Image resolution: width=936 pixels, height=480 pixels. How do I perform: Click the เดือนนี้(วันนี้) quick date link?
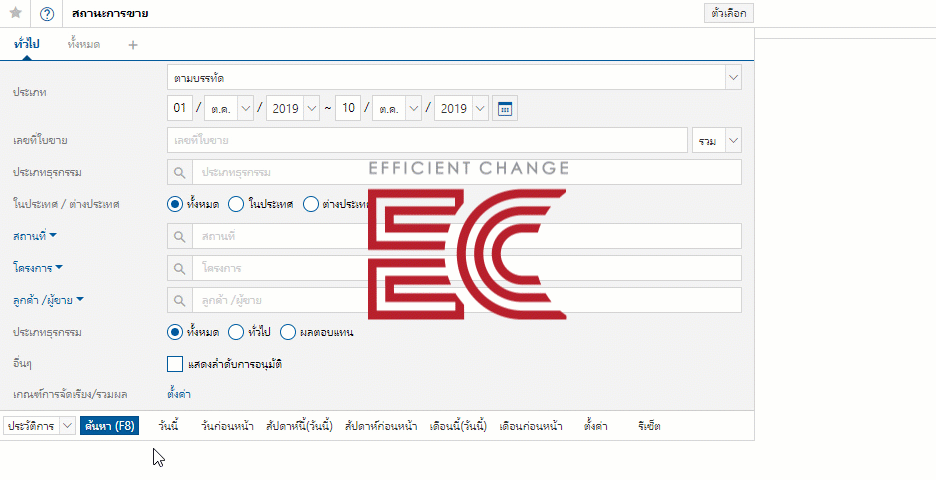458,426
